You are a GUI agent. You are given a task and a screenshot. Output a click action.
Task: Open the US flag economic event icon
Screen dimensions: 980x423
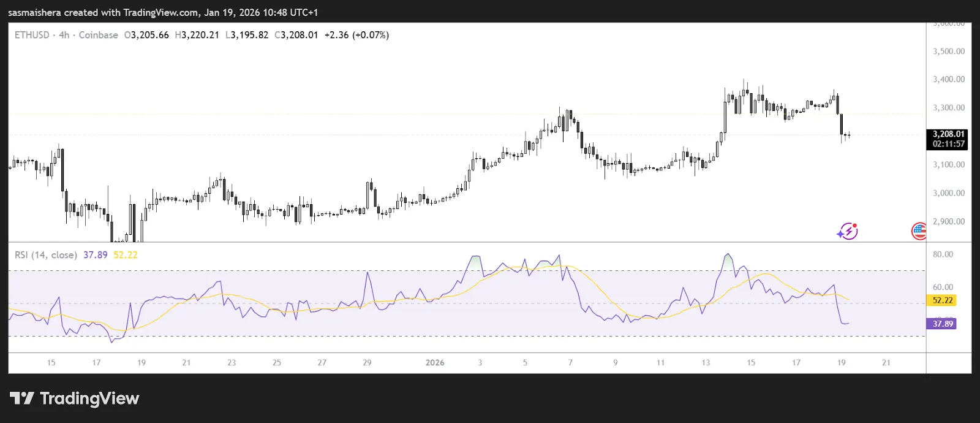(x=919, y=231)
